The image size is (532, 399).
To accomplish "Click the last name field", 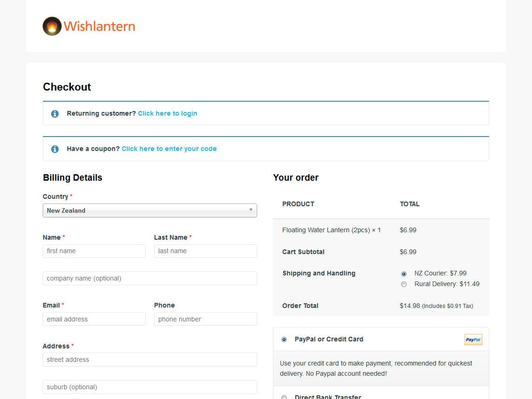I will (x=205, y=251).
